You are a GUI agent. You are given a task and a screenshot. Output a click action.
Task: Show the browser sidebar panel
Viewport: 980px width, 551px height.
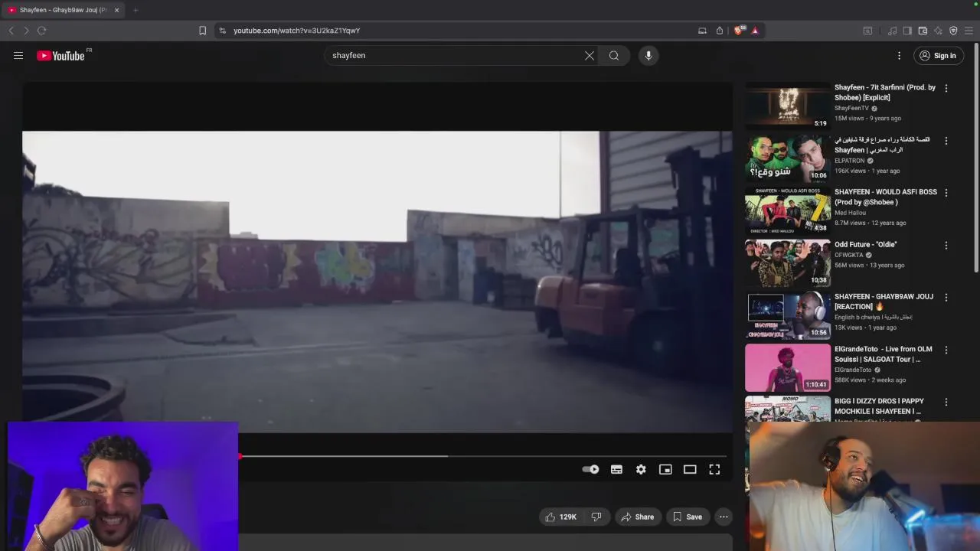(907, 31)
